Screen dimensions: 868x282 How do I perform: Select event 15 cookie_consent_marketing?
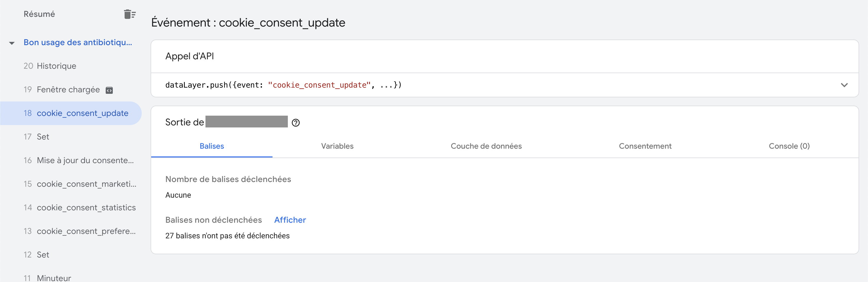pos(86,184)
